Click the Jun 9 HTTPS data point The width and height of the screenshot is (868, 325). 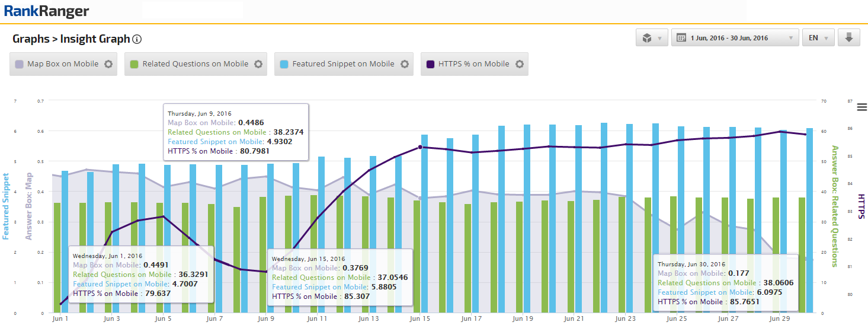click(x=266, y=272)
